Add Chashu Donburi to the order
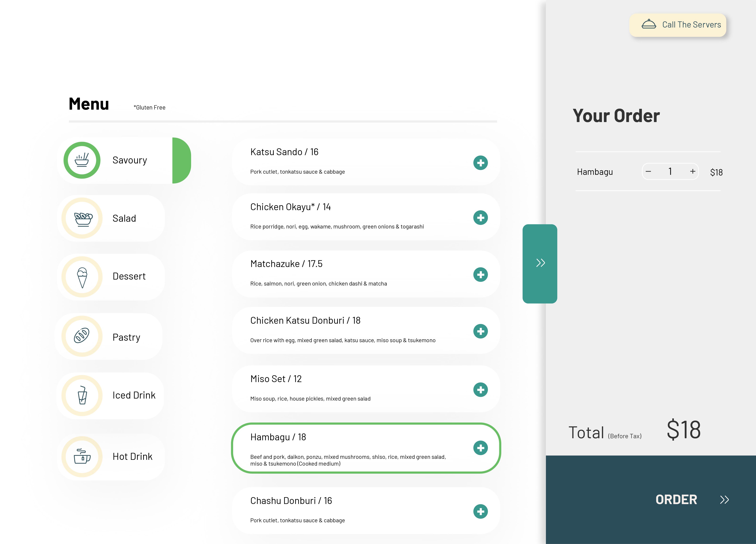Image resolution: width=756 pixels, height=544 pixels. (x=480, y=511)
